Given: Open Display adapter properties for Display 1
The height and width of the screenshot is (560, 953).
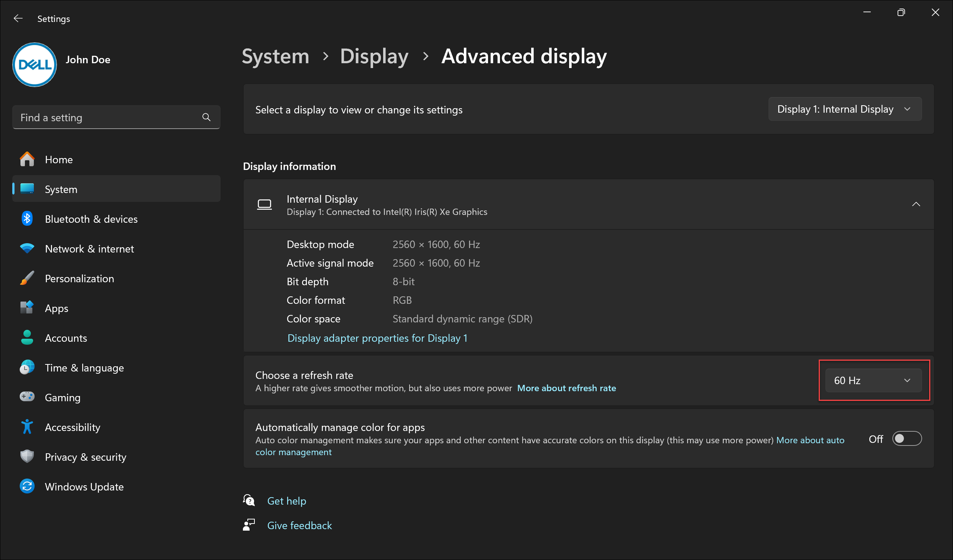Looking at the screenshot, I should pos(376,338).
